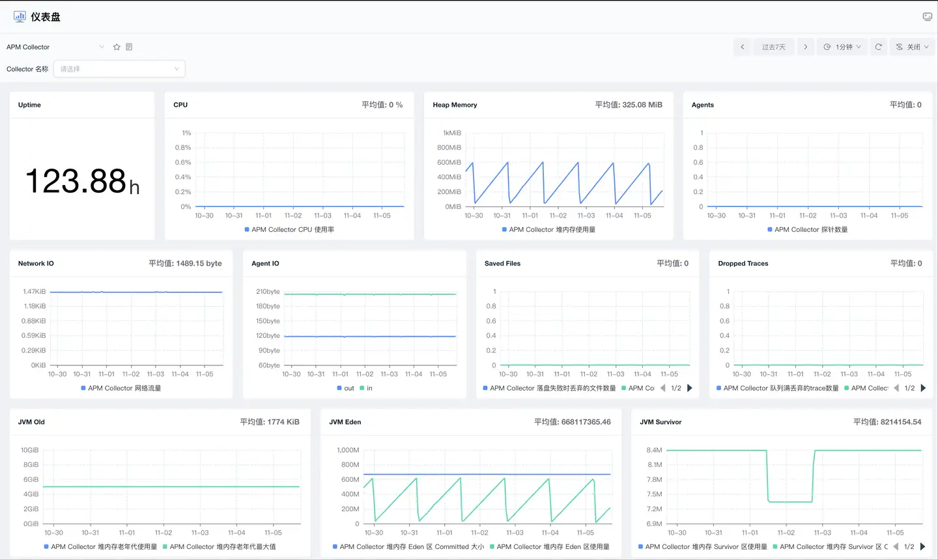Next legend page in JVM Survivor panel
This screenshot has height=560, width=938.
click(x=922, y=547)
